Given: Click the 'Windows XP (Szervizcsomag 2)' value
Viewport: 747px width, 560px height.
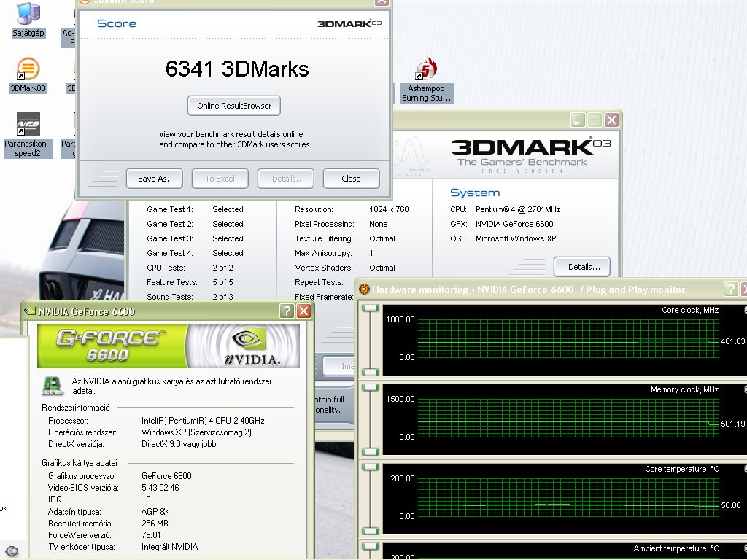Looking at the screenshot, I should coord(196,433).
